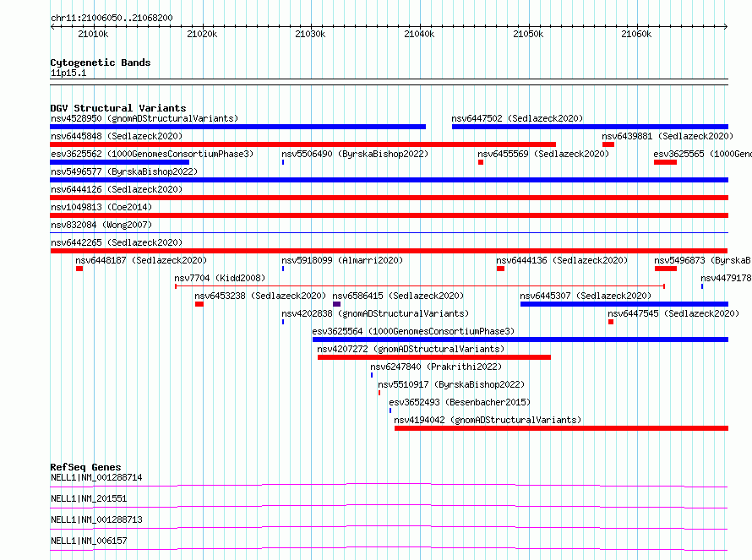Screen dimensions: 752x560
Task: Open the nsv4194042 gnomAD label
Action: [x=488, y=420]
